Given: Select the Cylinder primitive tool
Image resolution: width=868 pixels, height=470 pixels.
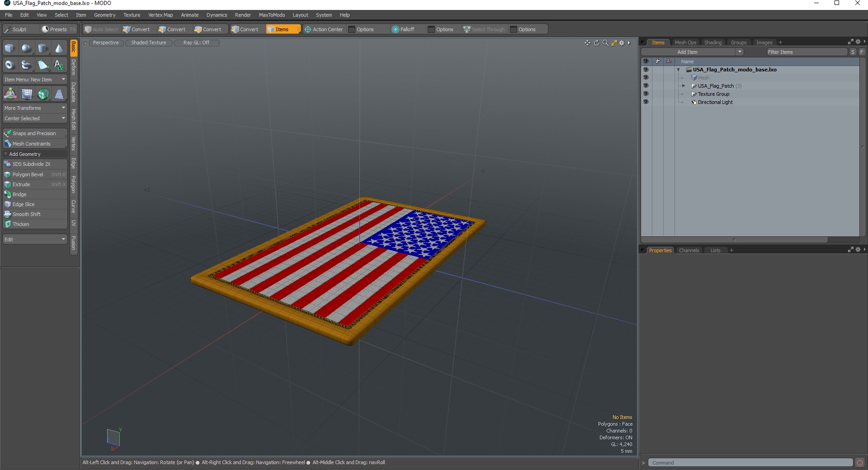Looking at the screenshot, I should [x=42, y=48].
